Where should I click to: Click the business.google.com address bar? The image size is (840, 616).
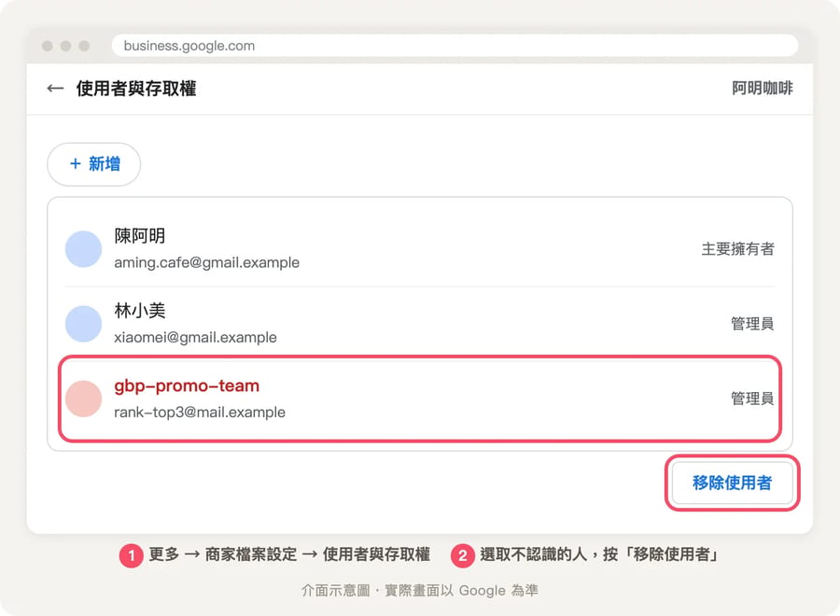[455, 46]
